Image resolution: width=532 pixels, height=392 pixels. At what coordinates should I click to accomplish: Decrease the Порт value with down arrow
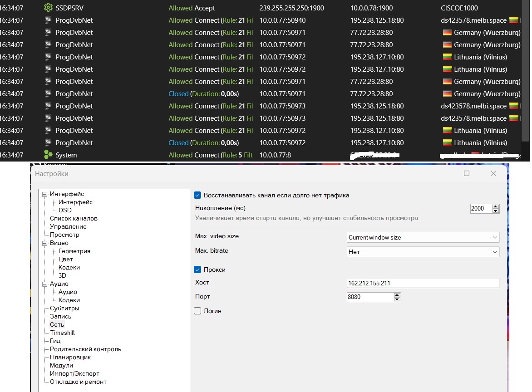pyautogui.click(x=397, y=299)
